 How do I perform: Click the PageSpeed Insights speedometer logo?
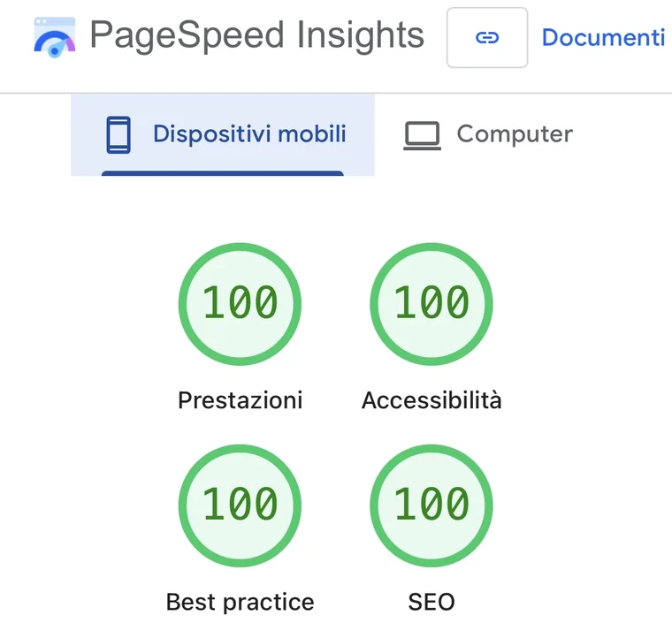(x=55, y=37)
